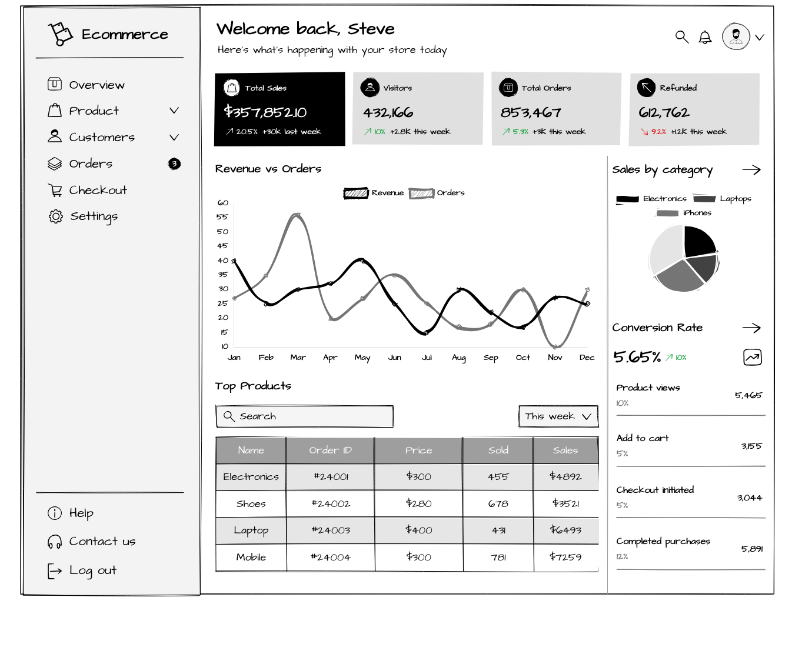812x654 pixels.
Task: Open the This week dropdown filter
Action: tap(557, 416)
